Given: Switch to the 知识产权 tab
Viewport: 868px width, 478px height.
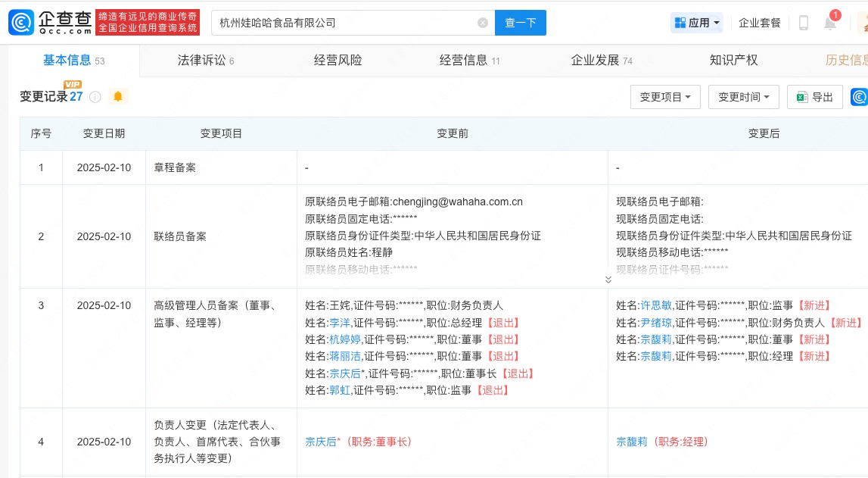Looking at the screenshot, I should 733,61.
